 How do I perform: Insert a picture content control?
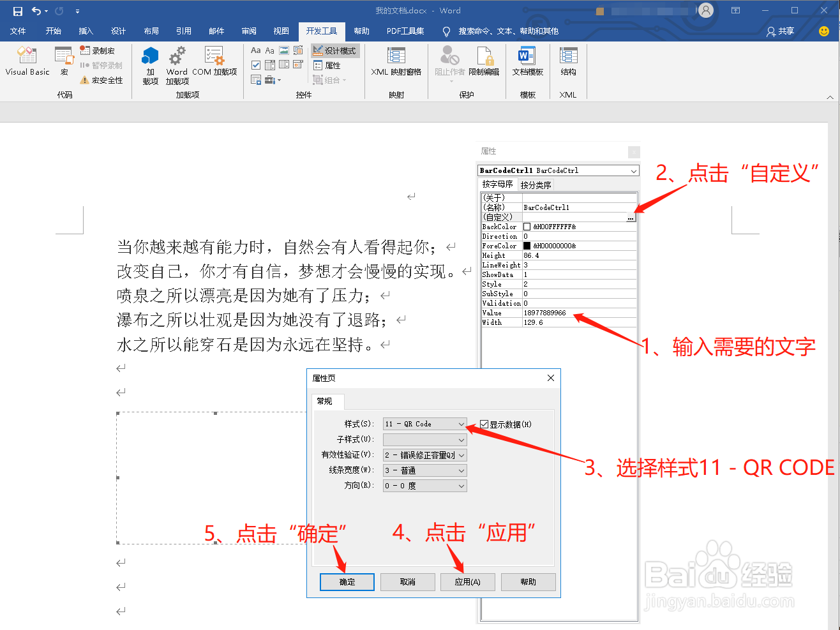[x=284, y=50]
